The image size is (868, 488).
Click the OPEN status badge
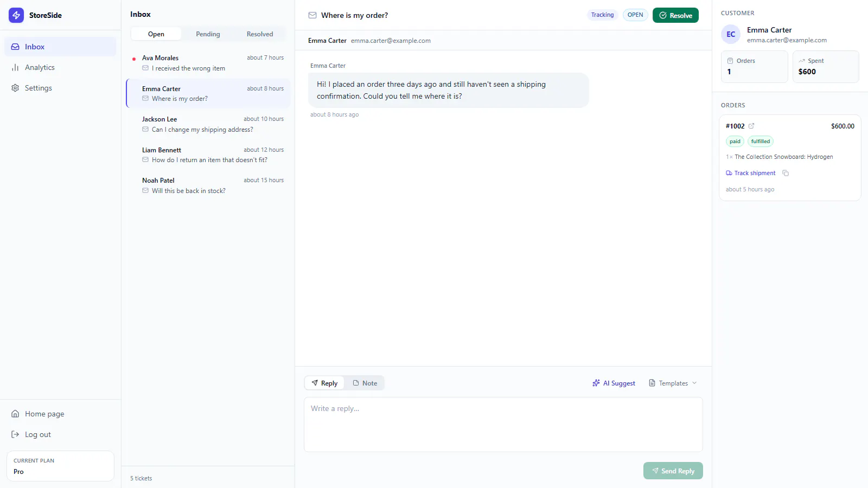pos(635,15)
